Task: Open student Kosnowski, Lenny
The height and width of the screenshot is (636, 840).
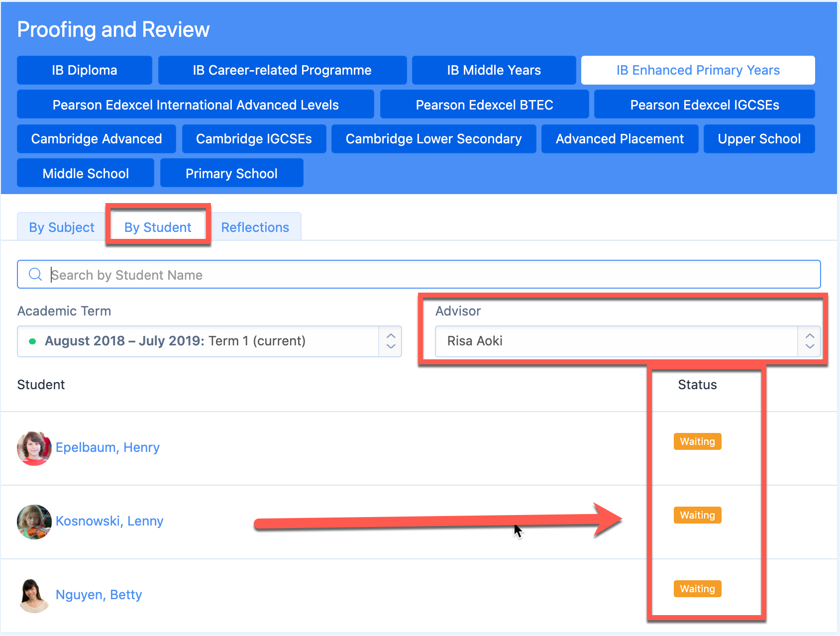Action: 109,521
